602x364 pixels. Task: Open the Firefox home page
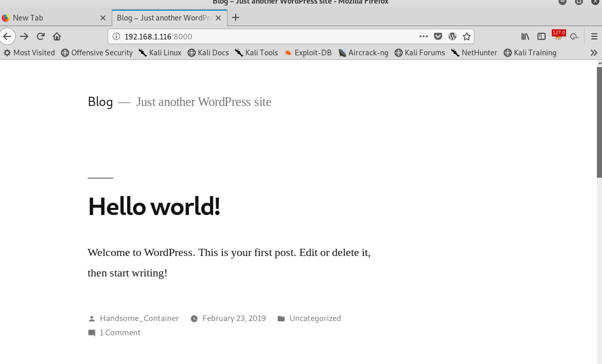click(x=57, y=37)
